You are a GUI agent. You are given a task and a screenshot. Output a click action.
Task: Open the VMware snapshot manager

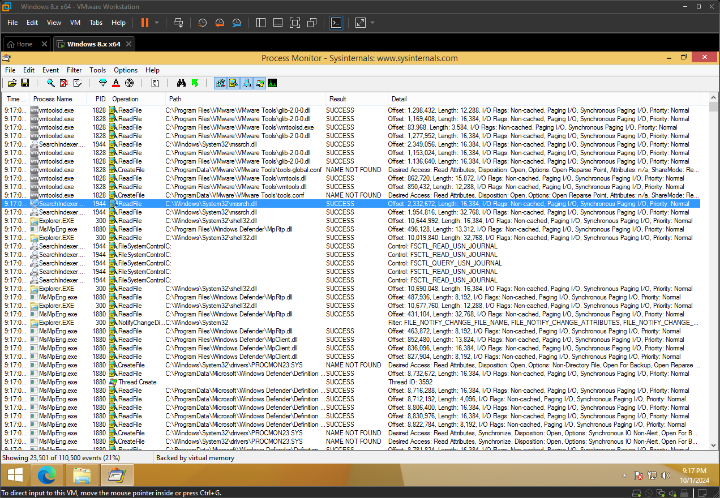237,22
